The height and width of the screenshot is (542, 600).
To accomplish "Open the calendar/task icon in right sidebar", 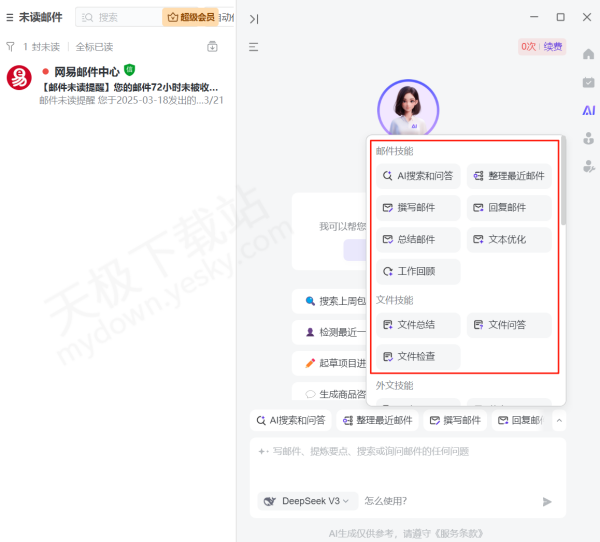I will pos(589,82).
